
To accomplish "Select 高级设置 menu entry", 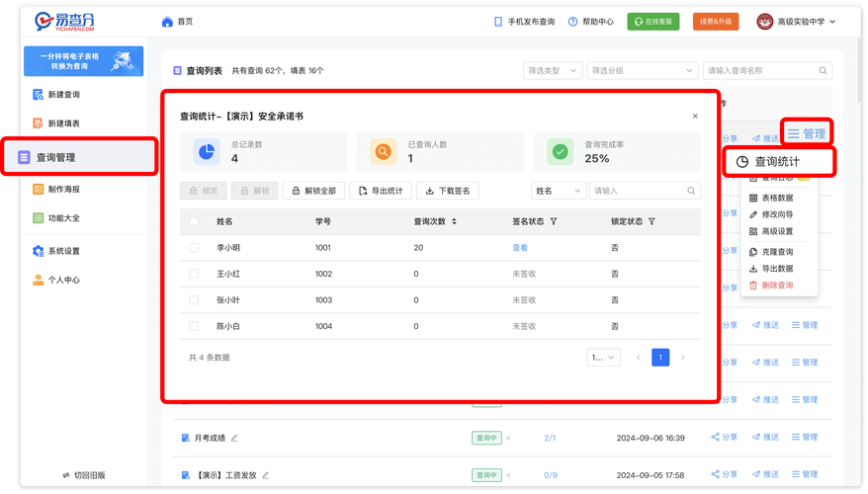I will (772, 231).
